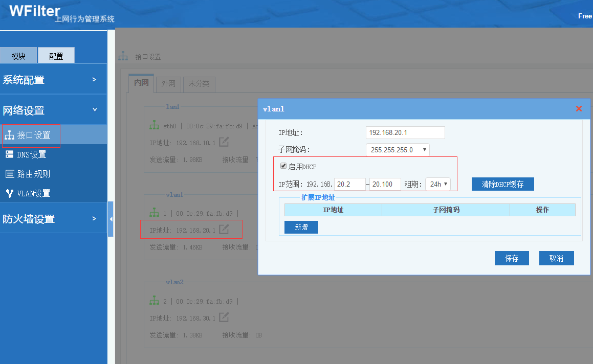Click the edit icon beside 192.168.30.1
The width and height of the screenshot is (593, 364).
pyautogui.click(x=224, y=317)
